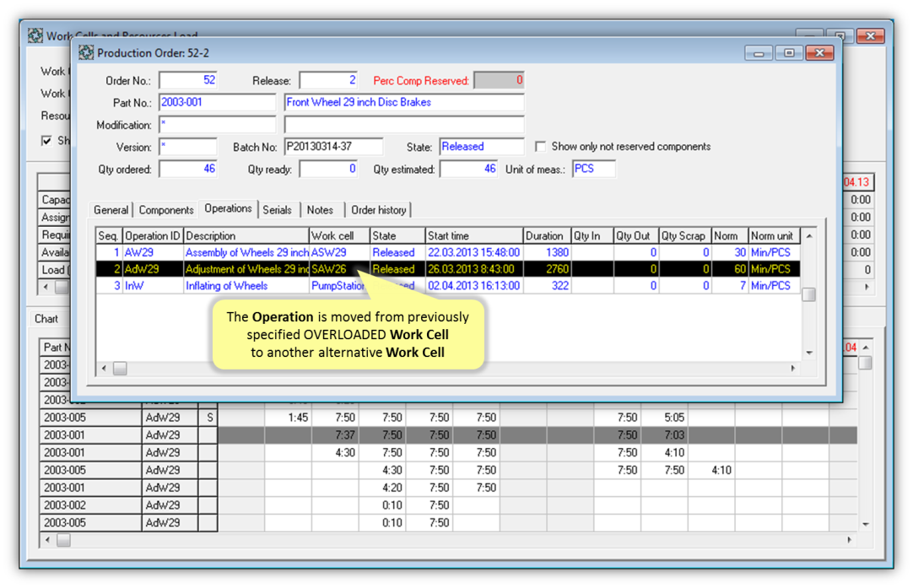Click the Qty ready field
The height and width of the screenshot is (588, 913).
(x=328, y=169)
